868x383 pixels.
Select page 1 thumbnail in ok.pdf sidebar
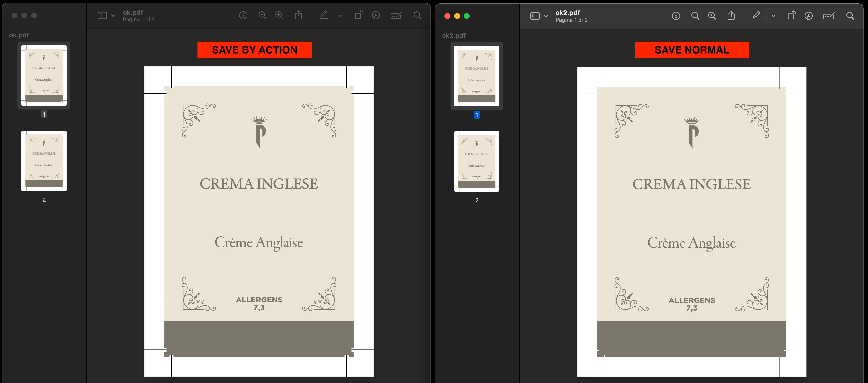click(x=44, y=75)
